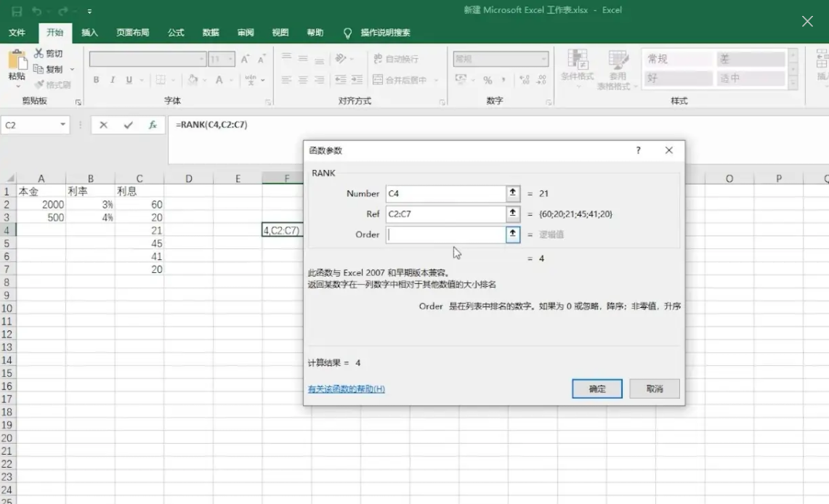The width and height of the screenshot is (829, 504).
Task: Collapse dialog using the Number field arrow
Action: pyautogui.click(x=512, y=193)
